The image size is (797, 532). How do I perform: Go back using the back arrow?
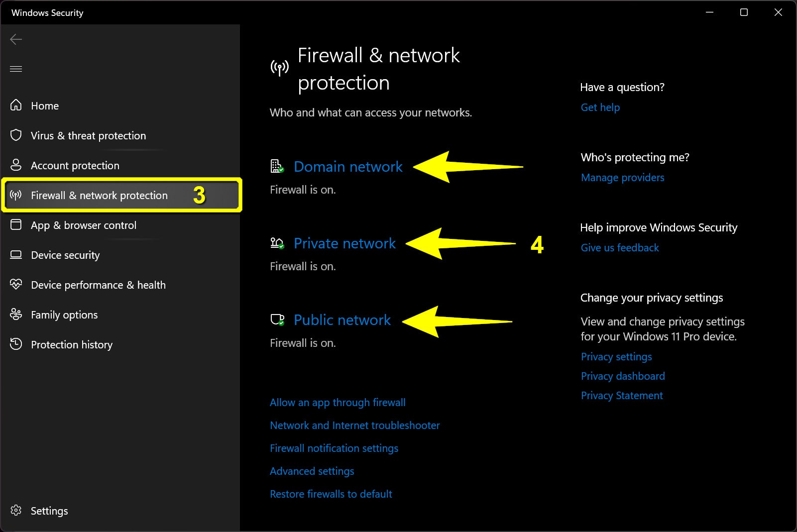[15, 39]
